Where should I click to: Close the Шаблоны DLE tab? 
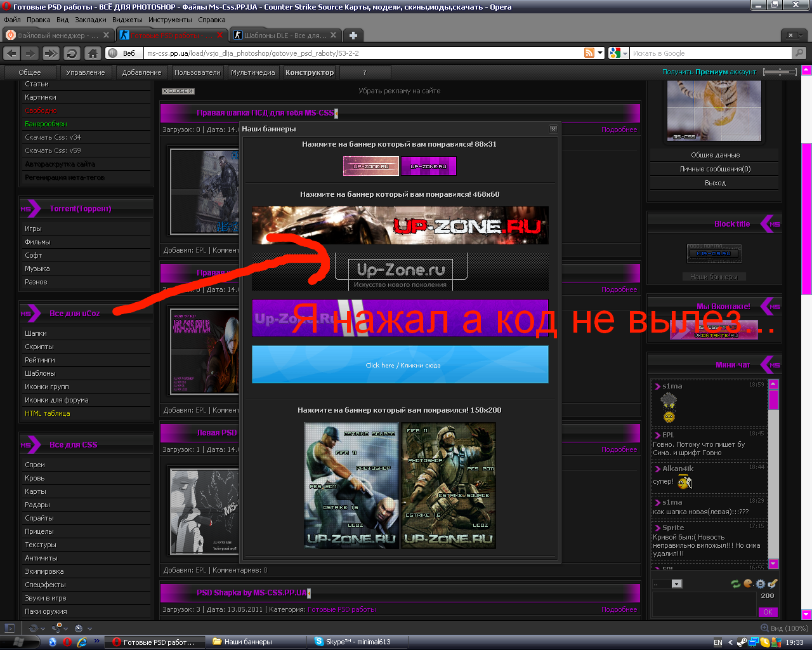[333, 36]
